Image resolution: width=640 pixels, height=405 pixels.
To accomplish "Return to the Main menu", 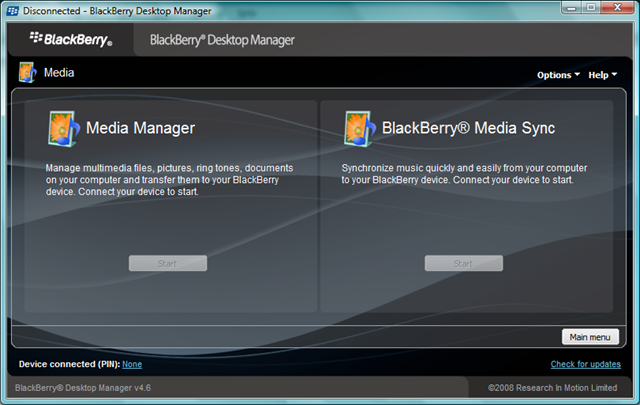I will tap(590, 337).
